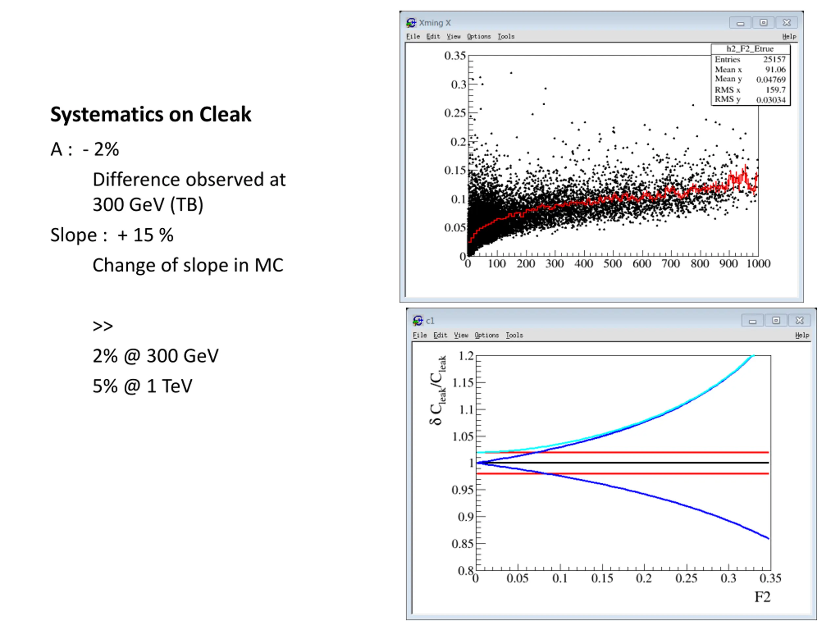Viewport: 840px width, 630px height.
Task: Open View menu in c1 window
Action: 461,335
